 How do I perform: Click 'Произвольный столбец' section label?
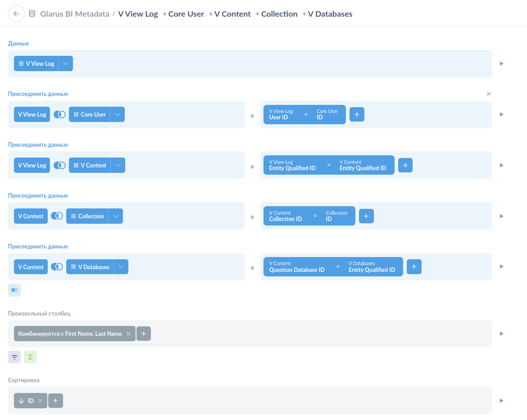click(x=39, y=313)
